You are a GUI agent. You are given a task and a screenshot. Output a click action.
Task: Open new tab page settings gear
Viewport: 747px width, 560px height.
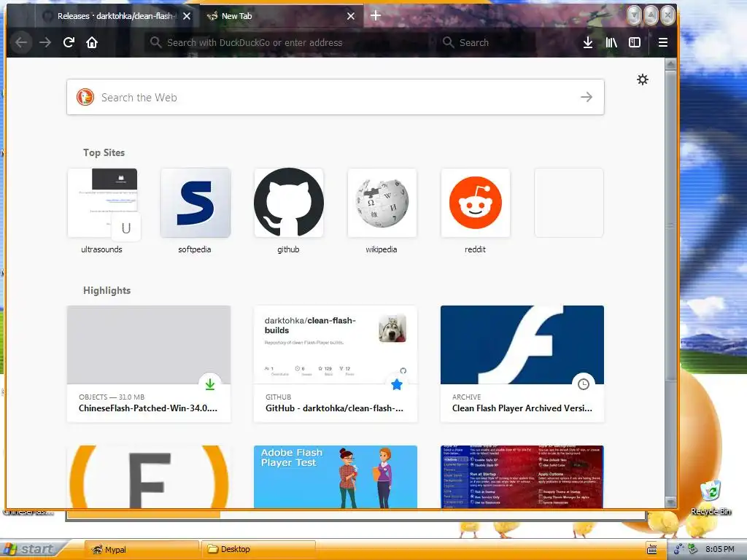[x=643, y=79]
